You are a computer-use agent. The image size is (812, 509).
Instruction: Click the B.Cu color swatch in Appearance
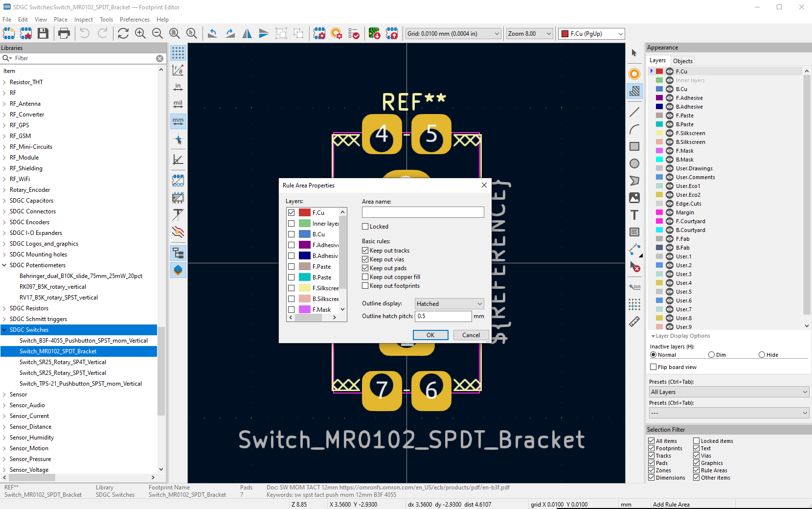(x=659, y=89)
